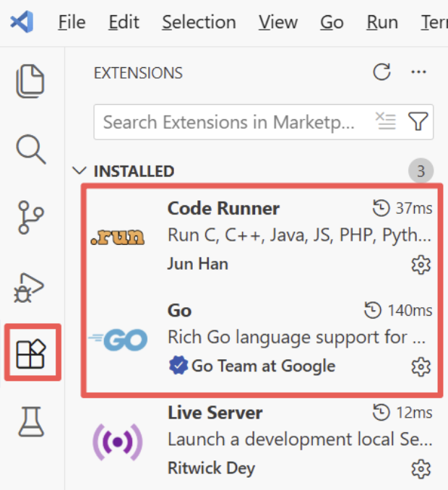448x490 pixels.
Task: Clear extensions search results
Action: (386, 121)
